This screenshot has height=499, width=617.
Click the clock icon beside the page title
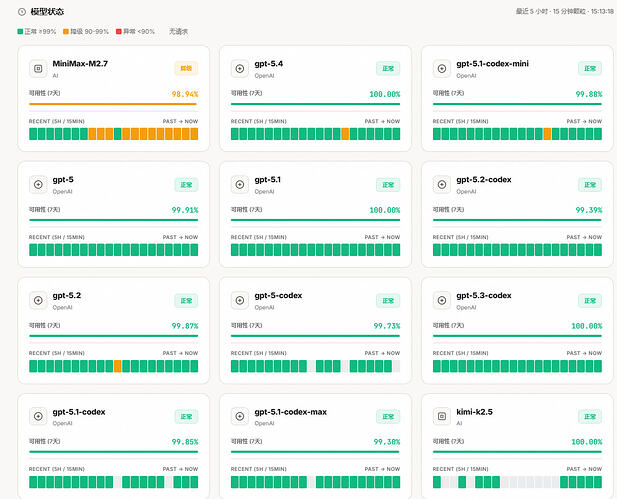coord(22,12)
